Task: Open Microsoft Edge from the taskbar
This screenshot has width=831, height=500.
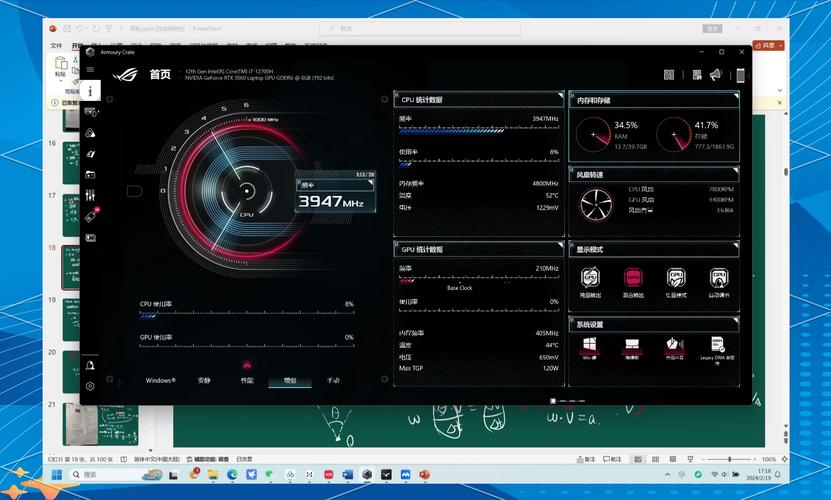Action: point(232,475)
